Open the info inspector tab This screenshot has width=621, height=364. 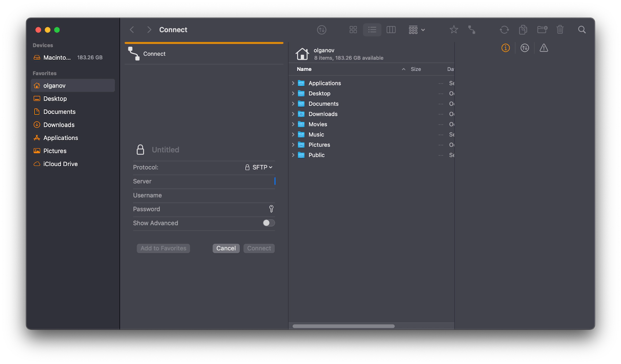tap(505, 48)
